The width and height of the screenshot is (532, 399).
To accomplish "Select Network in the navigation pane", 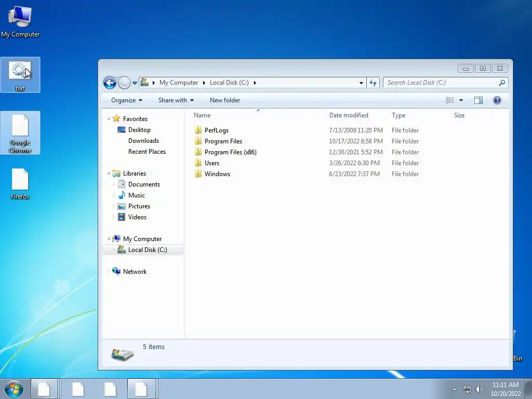I will point(135,271).
